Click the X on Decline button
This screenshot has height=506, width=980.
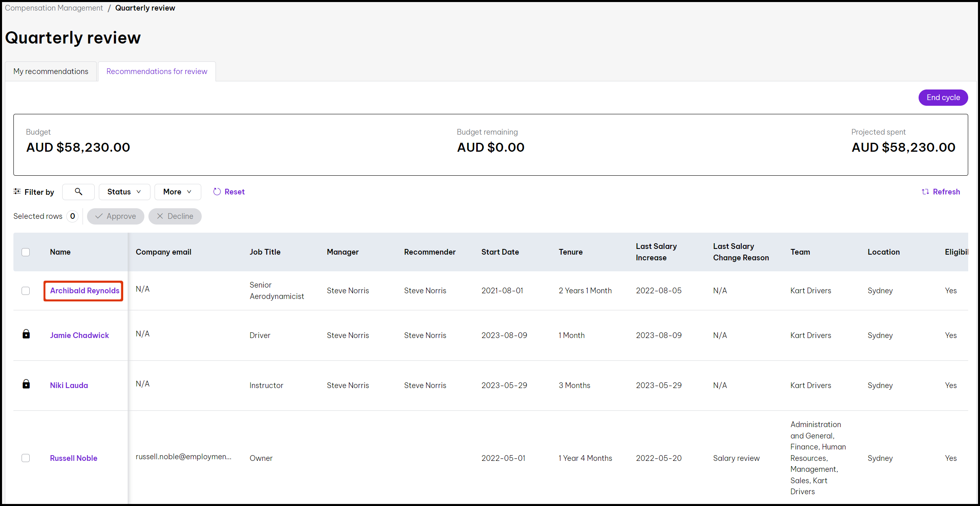(160, 216)
